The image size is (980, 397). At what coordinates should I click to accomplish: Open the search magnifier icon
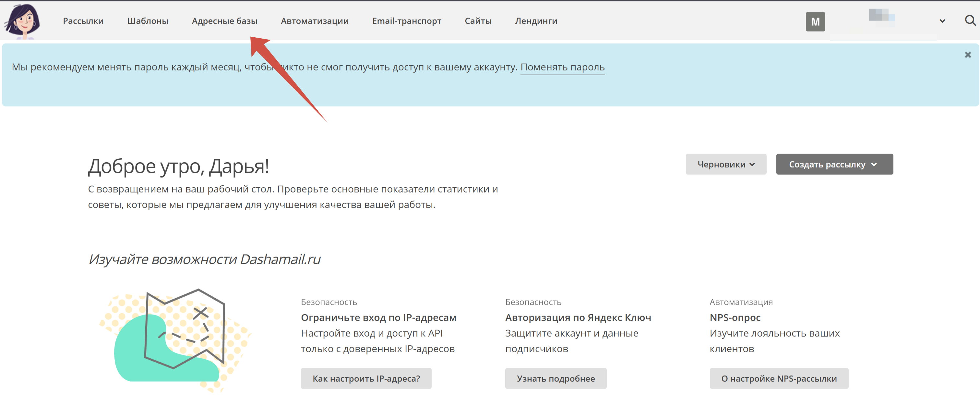coord(970,20)
